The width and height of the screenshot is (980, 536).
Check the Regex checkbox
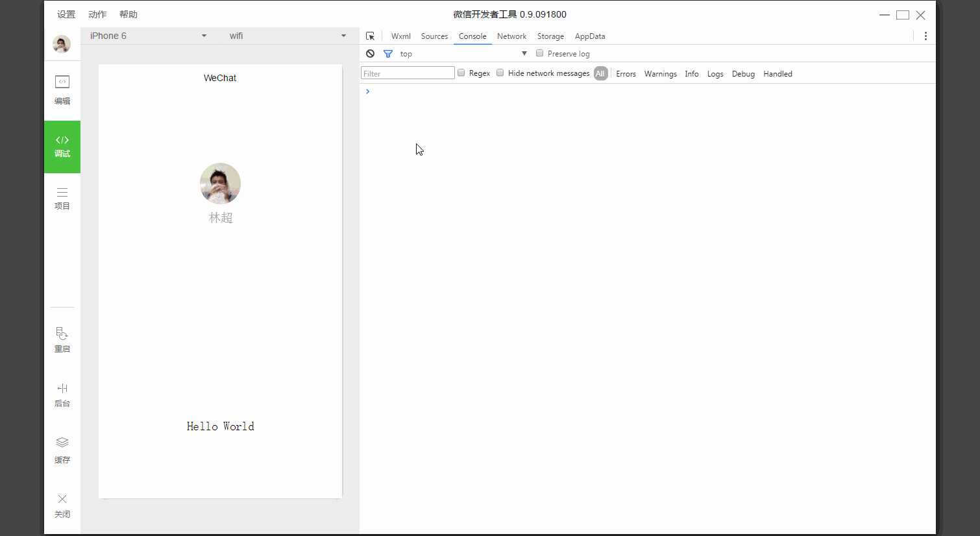click(461, 73)
